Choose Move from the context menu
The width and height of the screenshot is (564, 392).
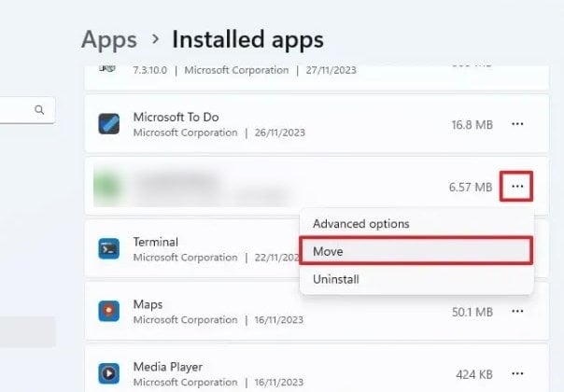[416, 251]
